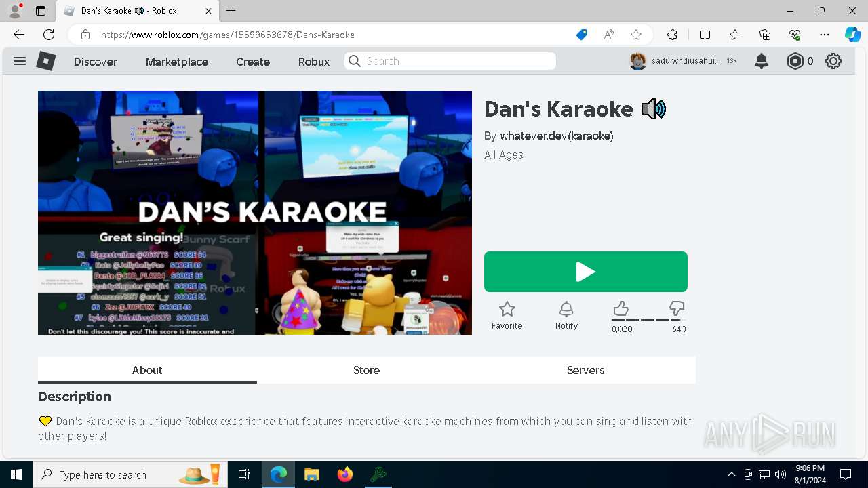
Task: Open the volume control in system tray
Action: (781, 474)
